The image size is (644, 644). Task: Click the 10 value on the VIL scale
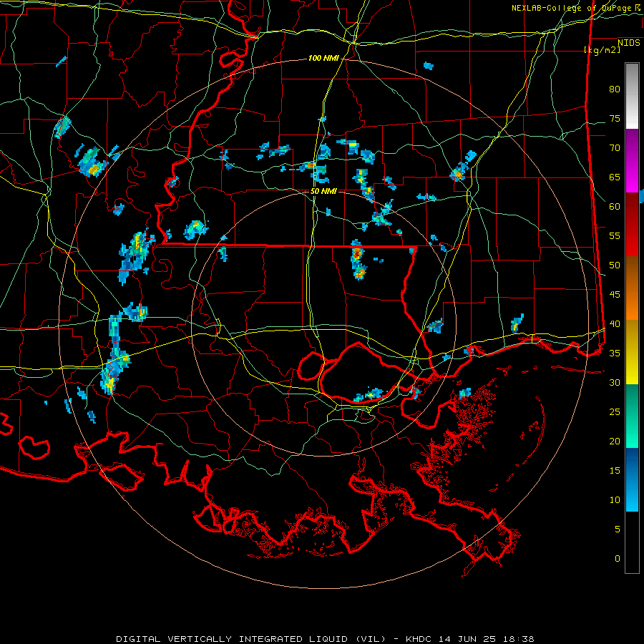pyautogui.click(x=615, y=500)
